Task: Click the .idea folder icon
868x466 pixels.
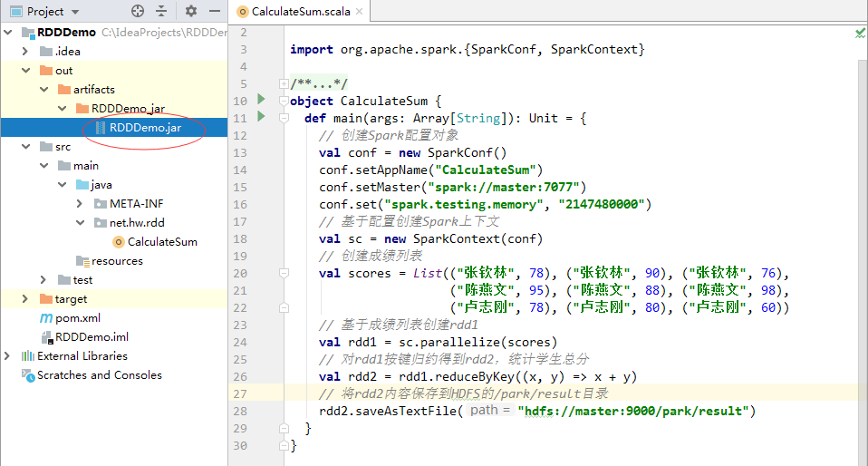Action: pyautogui.click(x=46, y=51)
